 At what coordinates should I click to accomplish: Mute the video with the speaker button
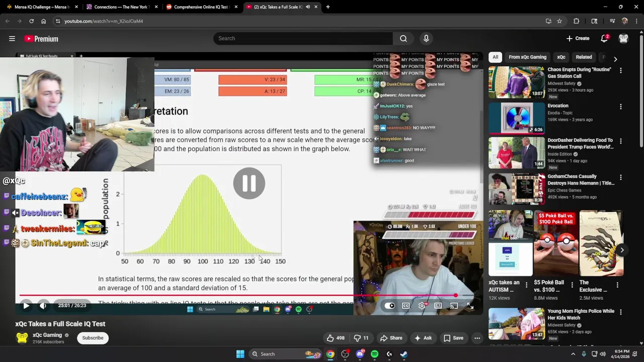43,306
